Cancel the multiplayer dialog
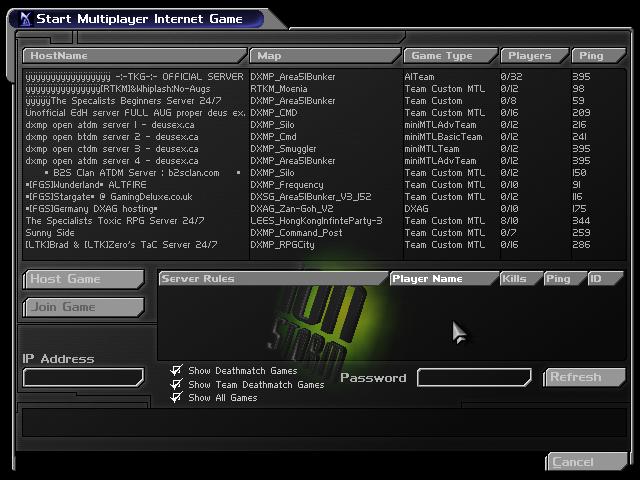640x480 pixels. pyautogui.click(x=586, y=462)
